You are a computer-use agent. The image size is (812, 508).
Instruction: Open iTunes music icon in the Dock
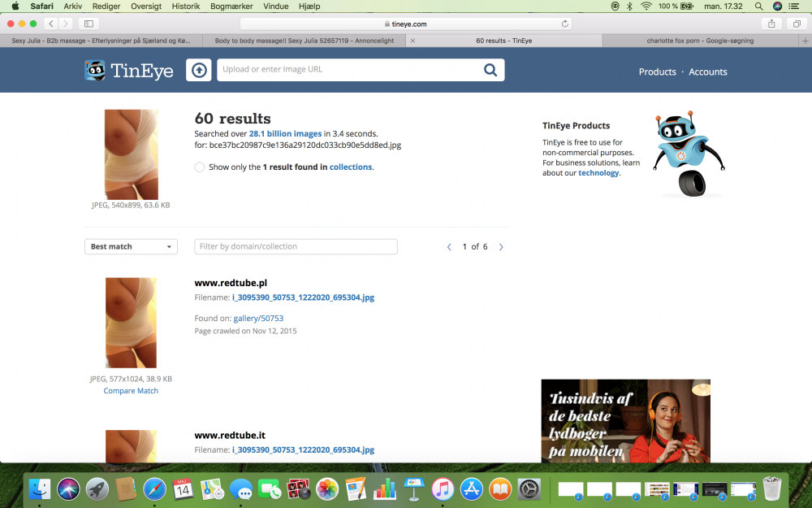443,488
